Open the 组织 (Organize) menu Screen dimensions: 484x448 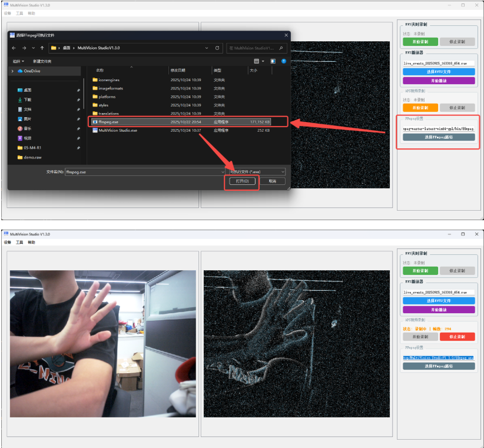click(x=18, y=61)
